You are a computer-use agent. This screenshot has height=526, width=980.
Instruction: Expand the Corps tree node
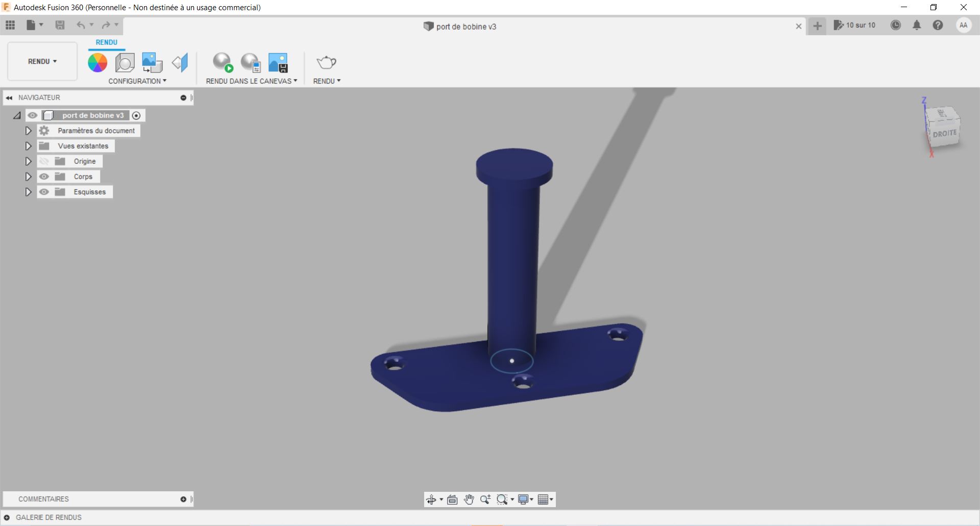pos(29,177)
